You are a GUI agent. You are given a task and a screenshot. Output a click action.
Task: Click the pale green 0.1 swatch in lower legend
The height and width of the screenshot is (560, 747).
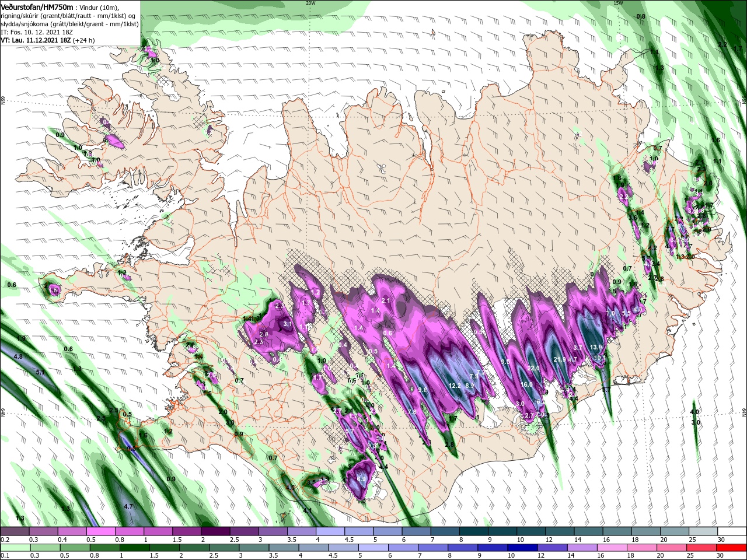pyautogui.click(x=15, y=548)
